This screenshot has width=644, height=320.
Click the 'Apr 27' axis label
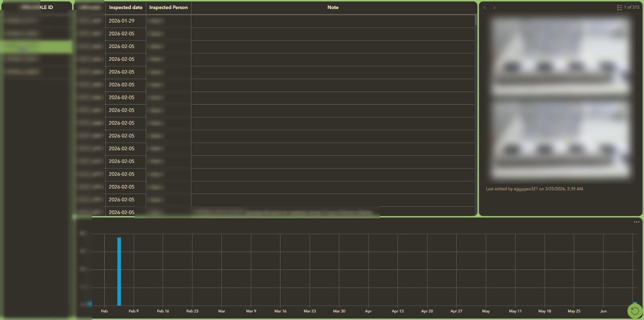click(456, 311)
